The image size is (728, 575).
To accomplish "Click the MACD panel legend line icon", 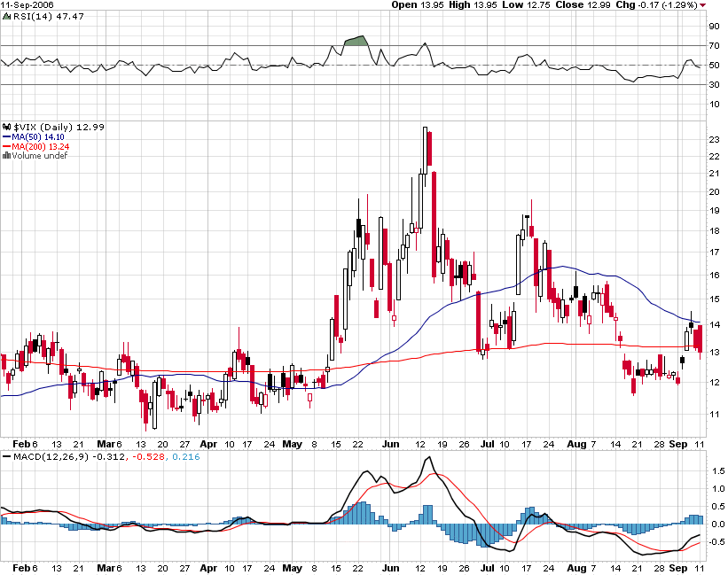I will [6, 456].
